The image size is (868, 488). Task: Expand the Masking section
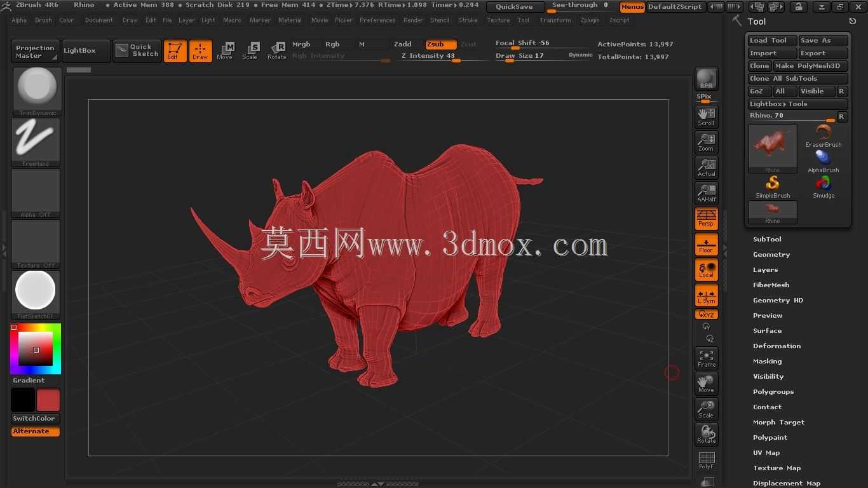(767, 362)
